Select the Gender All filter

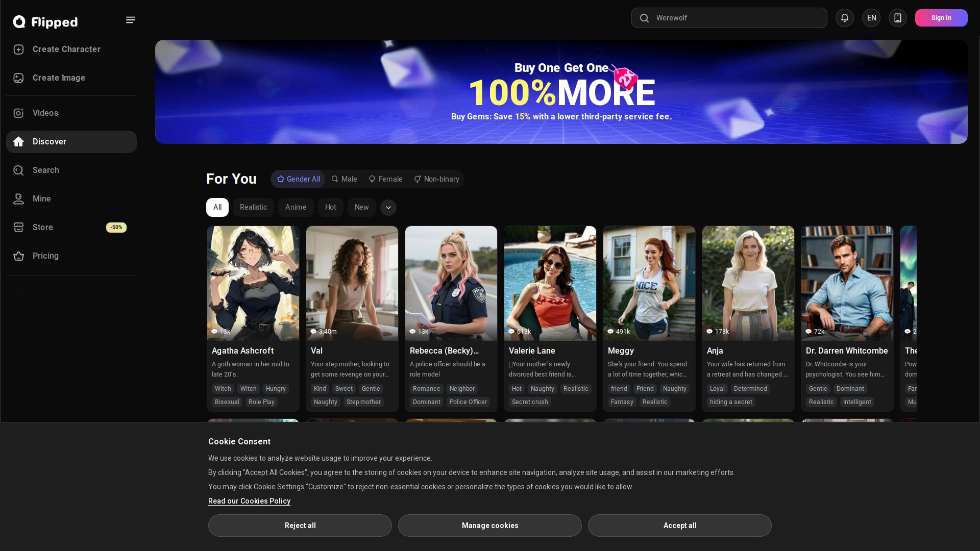[298, 179]
